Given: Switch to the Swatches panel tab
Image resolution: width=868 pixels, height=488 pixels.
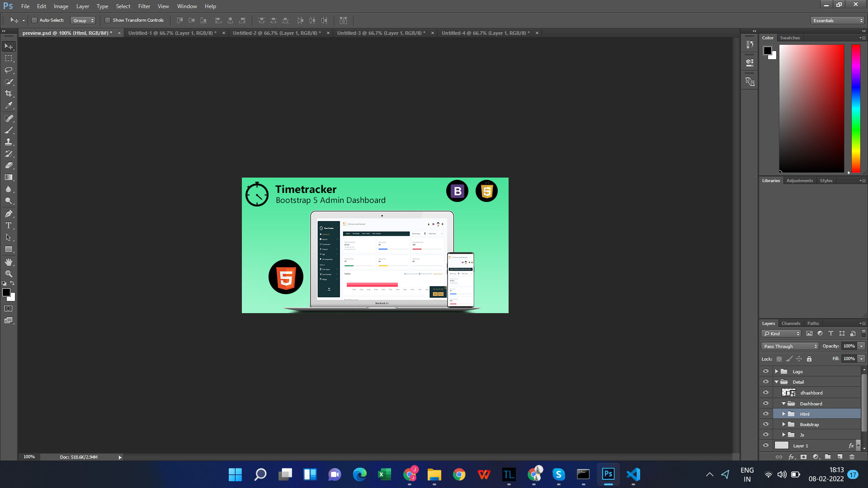Looking at the screenshot, I should [790, 38].
